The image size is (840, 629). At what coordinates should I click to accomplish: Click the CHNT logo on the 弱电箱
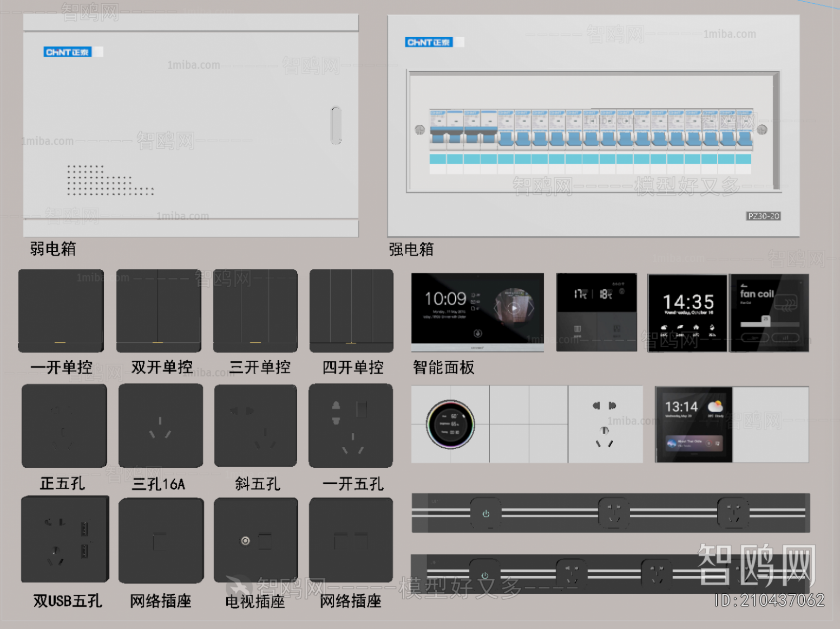(x=68, y=52)
